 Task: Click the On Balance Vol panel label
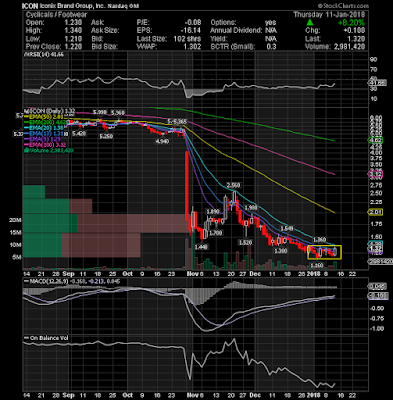click(49, 338)
